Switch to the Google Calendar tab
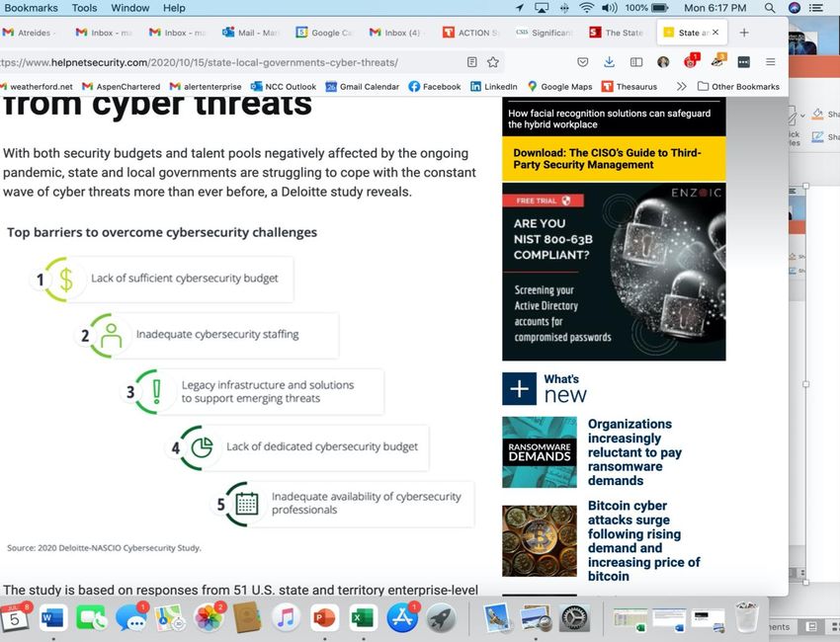Image resolution: width=840 pixels, height=642 pixels. (325, 33)
